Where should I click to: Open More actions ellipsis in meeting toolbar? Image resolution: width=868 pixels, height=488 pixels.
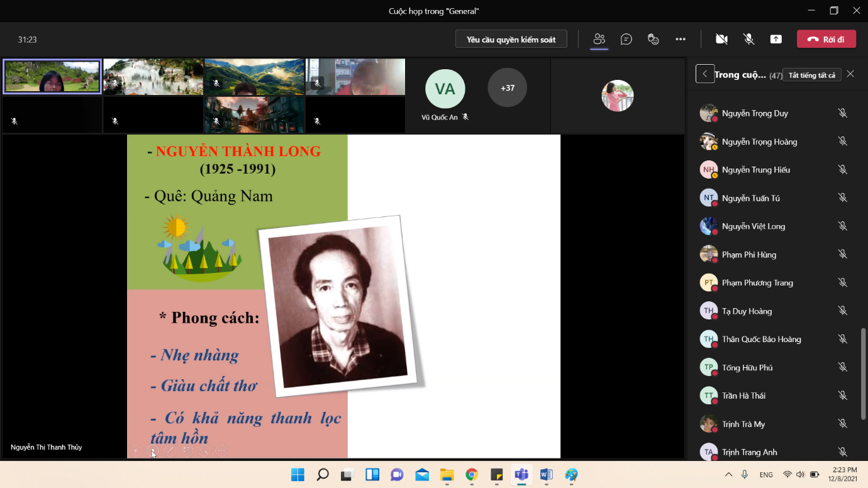pyautogui.click(x=680, y=39)
